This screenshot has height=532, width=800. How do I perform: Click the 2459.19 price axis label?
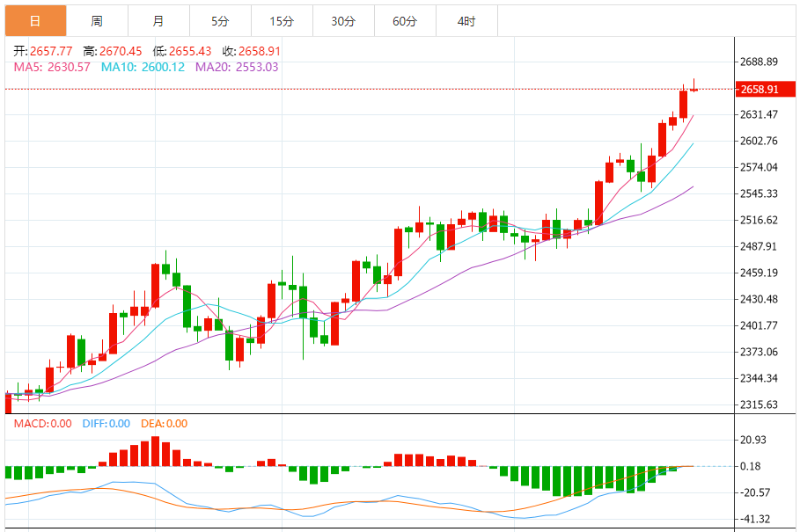(x=760, y=273)
